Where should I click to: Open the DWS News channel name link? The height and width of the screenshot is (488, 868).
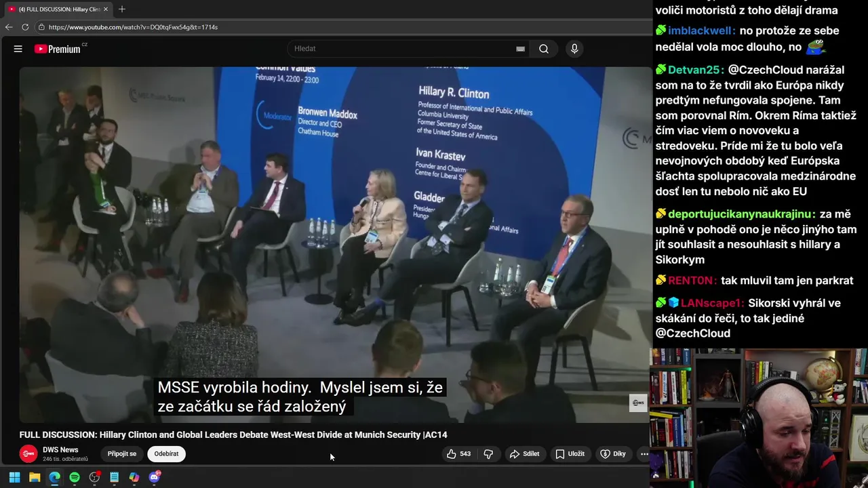(x=60, y=449)
